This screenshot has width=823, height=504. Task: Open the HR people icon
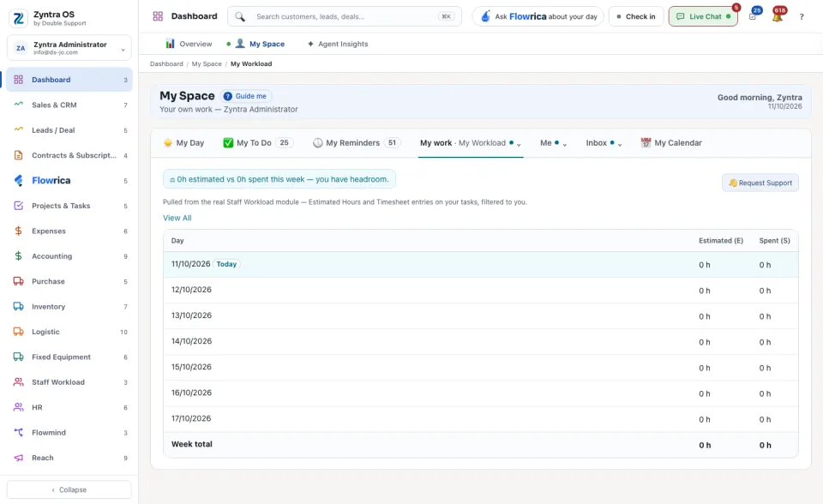pos(18,407)
